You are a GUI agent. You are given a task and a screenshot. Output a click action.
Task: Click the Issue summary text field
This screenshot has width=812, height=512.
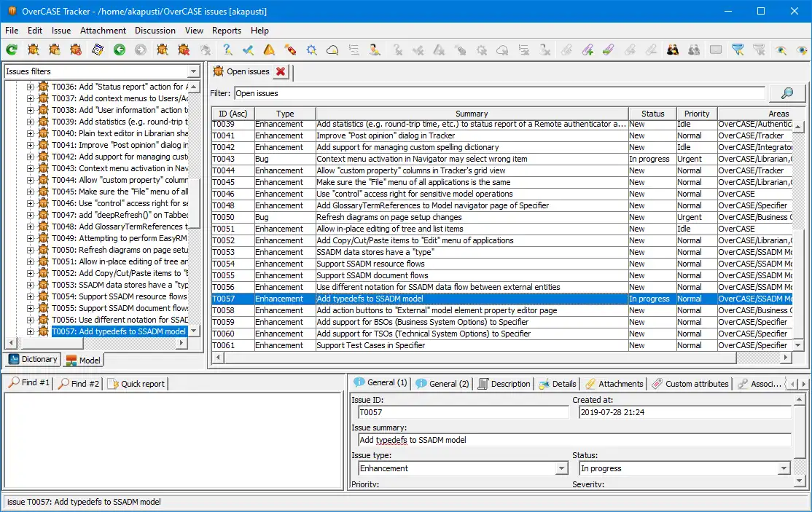tap(574, 440)
